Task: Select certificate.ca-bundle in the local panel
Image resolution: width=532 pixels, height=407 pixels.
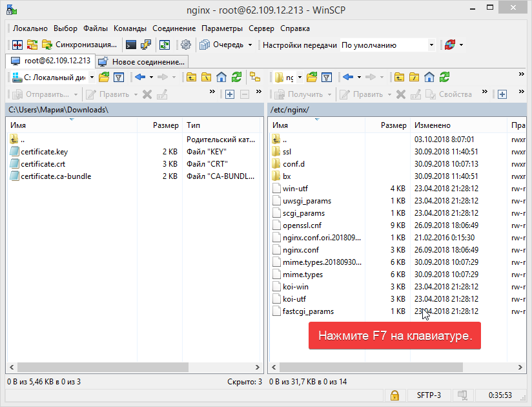Action: [x=56, y=176]
